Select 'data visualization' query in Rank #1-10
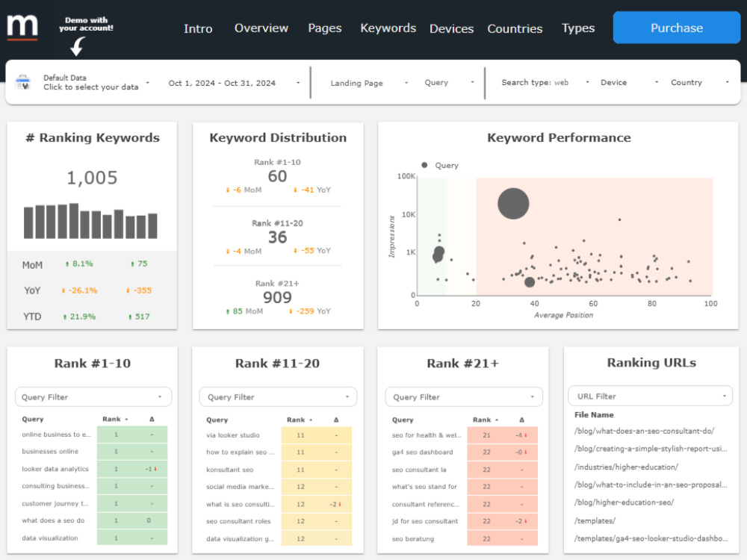 point(94,538)
